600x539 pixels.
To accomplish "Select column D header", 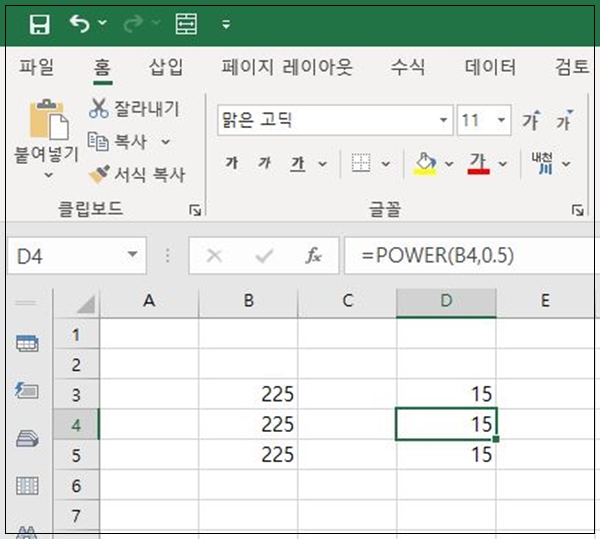I will click(x=446, y=301).
